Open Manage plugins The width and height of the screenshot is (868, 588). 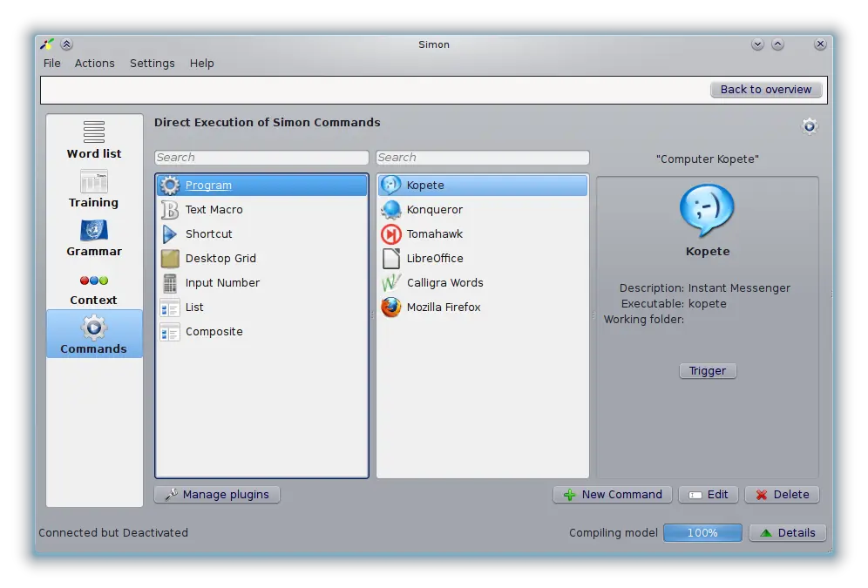coord(217,495)
